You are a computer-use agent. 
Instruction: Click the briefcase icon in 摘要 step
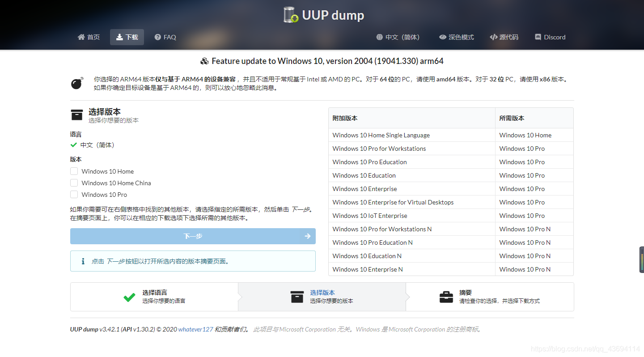coord(446,297)
